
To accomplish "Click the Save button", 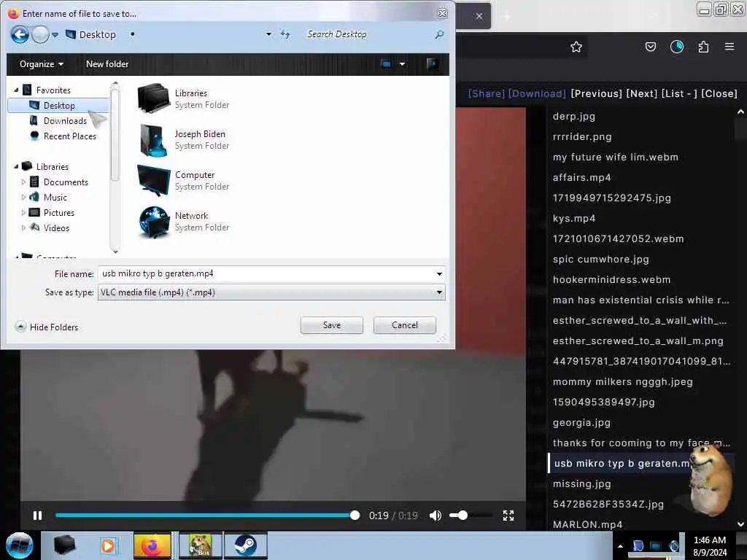I will tap(332, 325).
